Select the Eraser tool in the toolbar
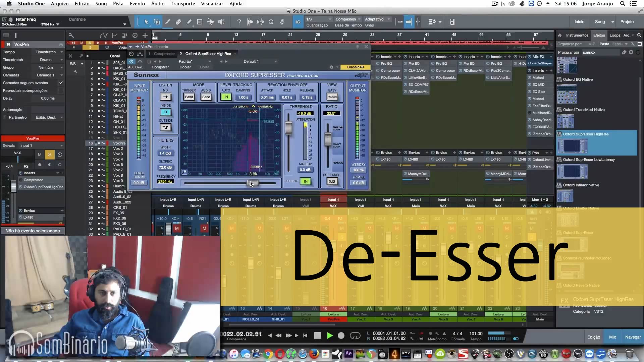 click(x=178, y=22)
